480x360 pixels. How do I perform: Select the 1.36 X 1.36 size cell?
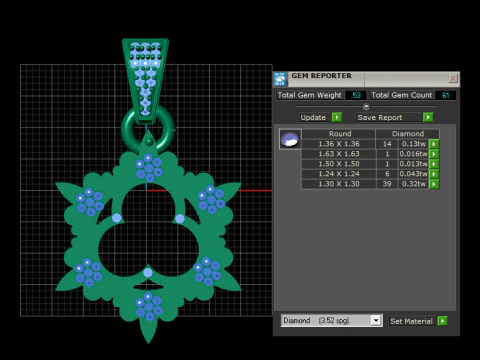coord(339,144)
